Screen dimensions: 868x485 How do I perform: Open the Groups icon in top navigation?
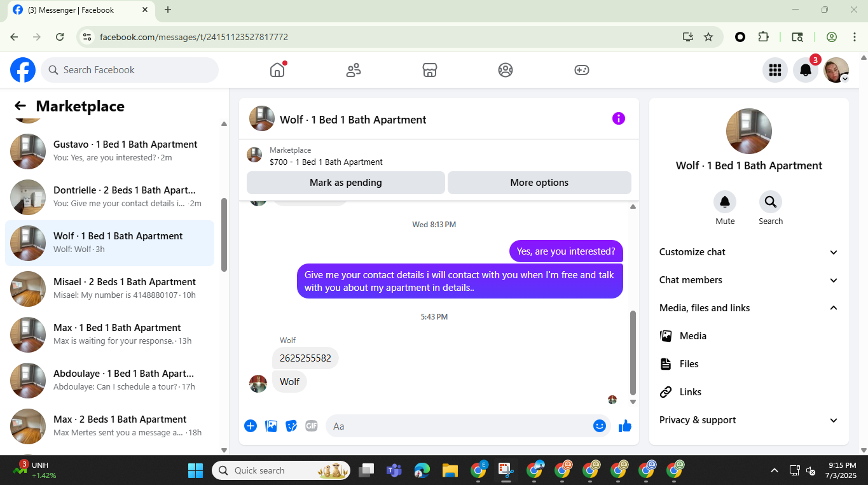[506, 70]
